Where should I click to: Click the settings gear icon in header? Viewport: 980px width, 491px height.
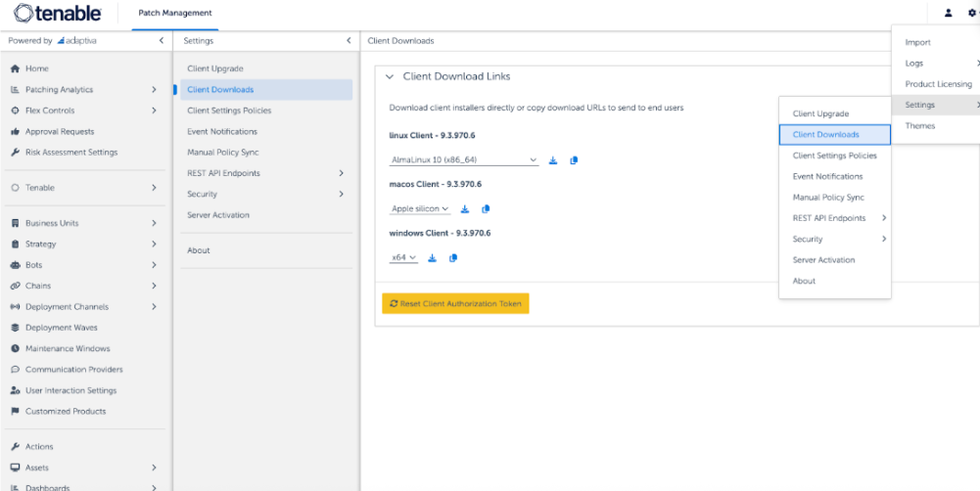click(x=971, y=13)
